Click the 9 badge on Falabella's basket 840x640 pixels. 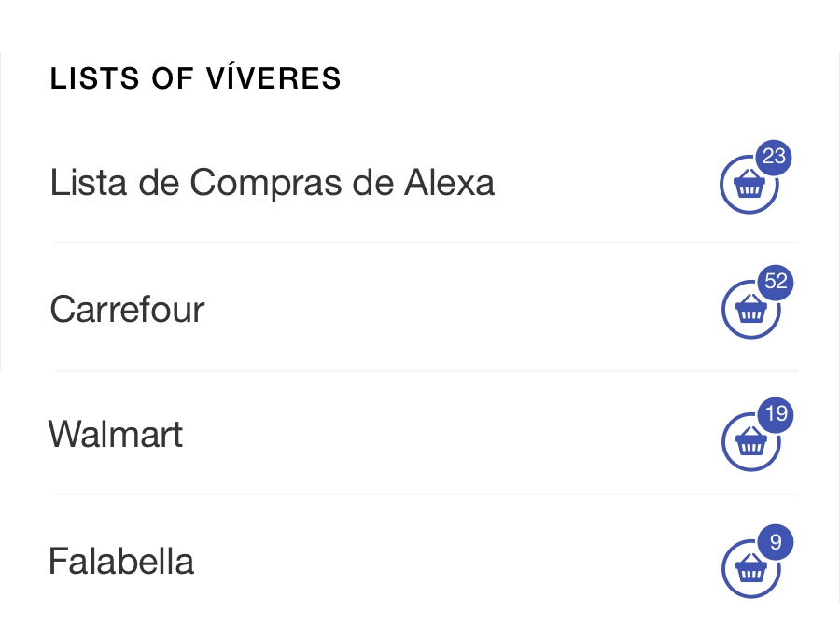tap(776, 541)
